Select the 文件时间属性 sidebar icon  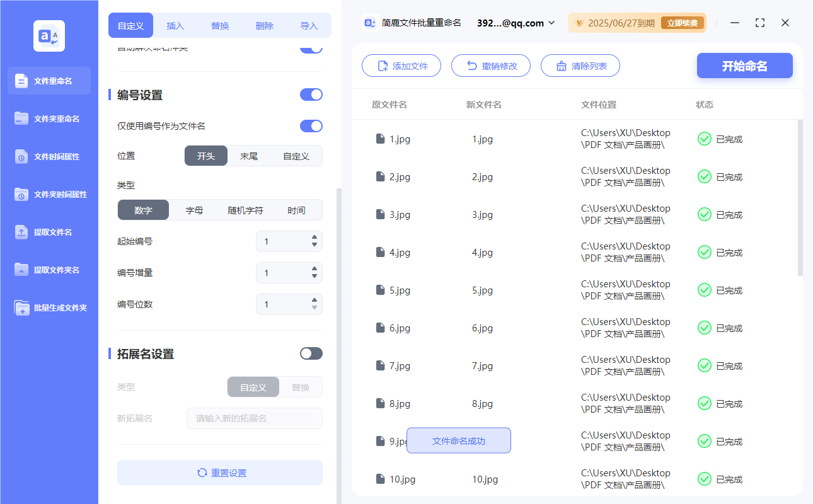[x=49, y=156]
